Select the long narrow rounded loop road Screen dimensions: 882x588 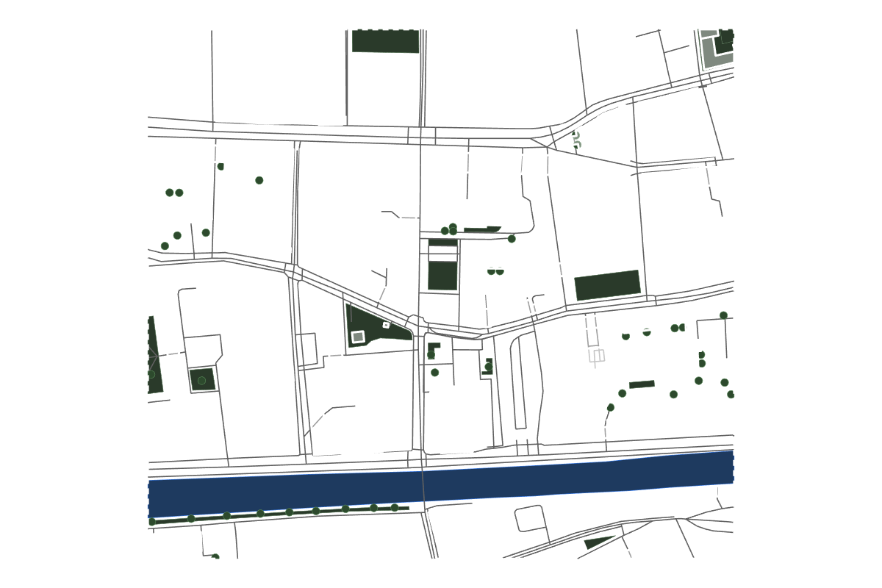[x=519, y=382]
